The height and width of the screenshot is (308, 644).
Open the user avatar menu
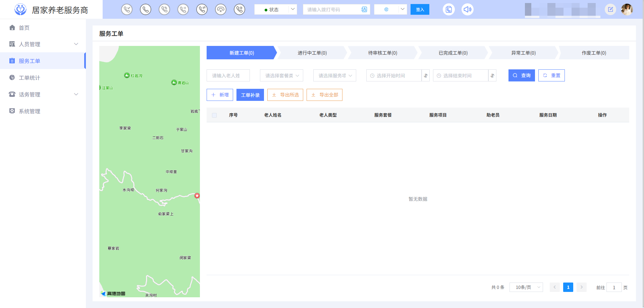click(x=627, y=9)
